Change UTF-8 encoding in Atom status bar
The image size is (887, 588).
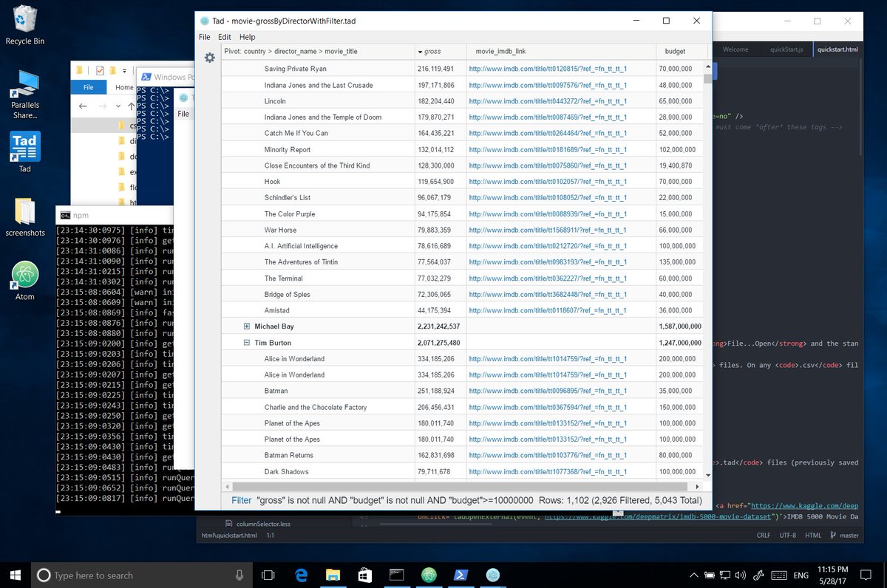[788, 536]
